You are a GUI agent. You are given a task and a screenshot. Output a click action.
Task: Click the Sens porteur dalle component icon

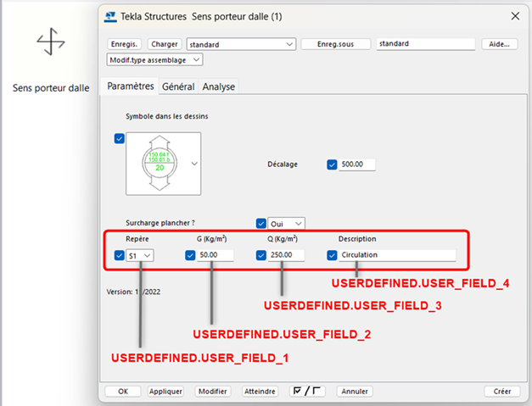(x=51, y=42)
